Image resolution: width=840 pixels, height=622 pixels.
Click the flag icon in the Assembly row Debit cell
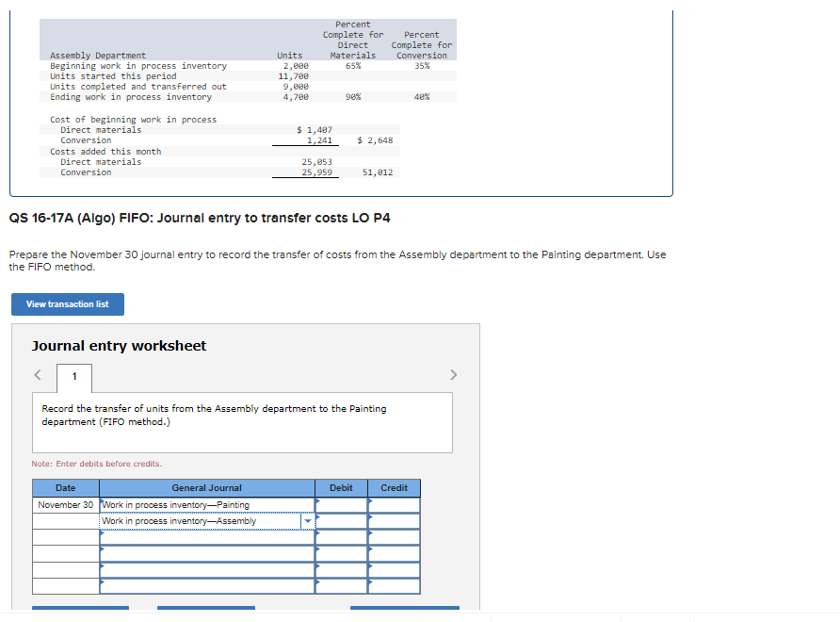pos(319,520)
